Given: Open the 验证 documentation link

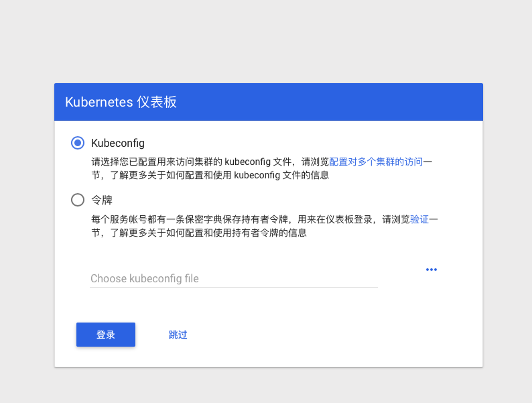Looking at the screenshot, I should (x=419, y=219).
